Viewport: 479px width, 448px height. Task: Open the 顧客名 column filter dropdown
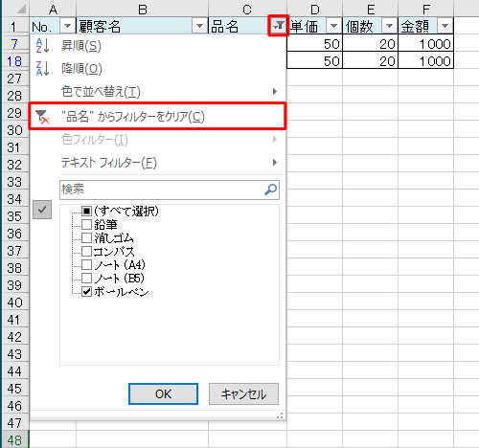(199, 26)
